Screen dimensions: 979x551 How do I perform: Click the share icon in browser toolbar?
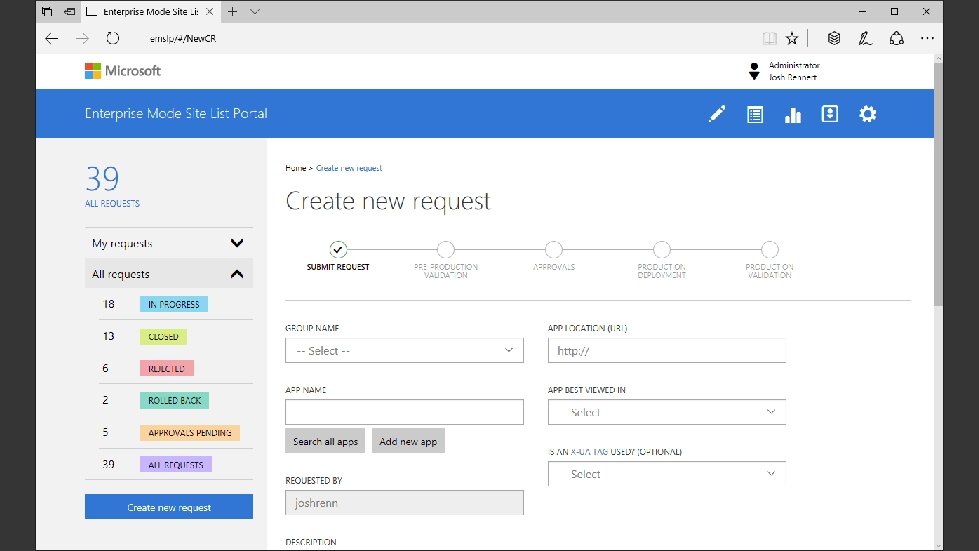(897, 39)
